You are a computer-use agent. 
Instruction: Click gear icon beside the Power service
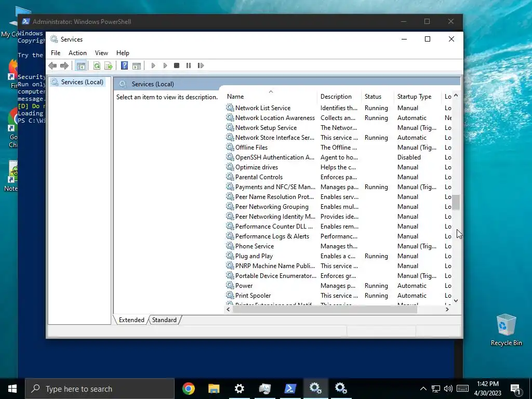[x=230, y=285]
